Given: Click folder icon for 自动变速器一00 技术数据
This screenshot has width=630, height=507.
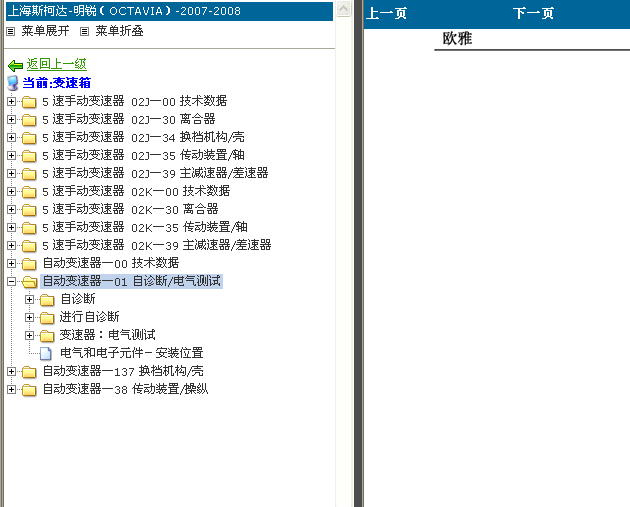Looking at the screenshot, I should click(29, 264).
